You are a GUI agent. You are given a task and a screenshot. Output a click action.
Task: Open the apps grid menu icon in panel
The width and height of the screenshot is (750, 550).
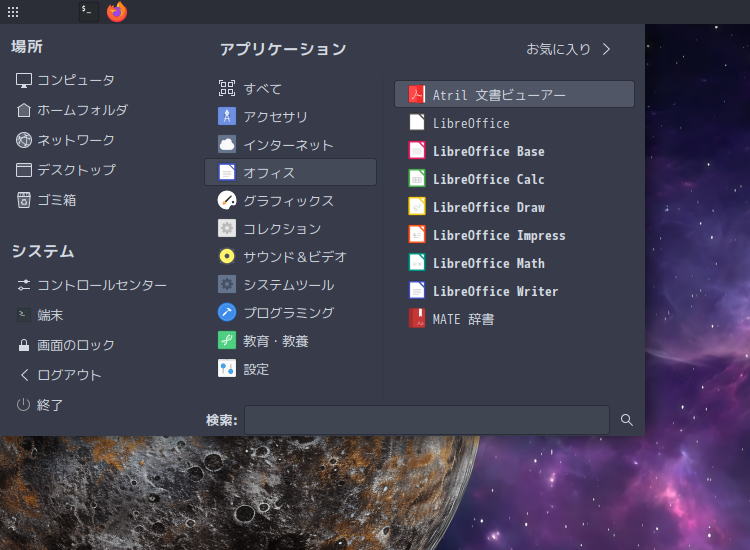tap(13, 12)
